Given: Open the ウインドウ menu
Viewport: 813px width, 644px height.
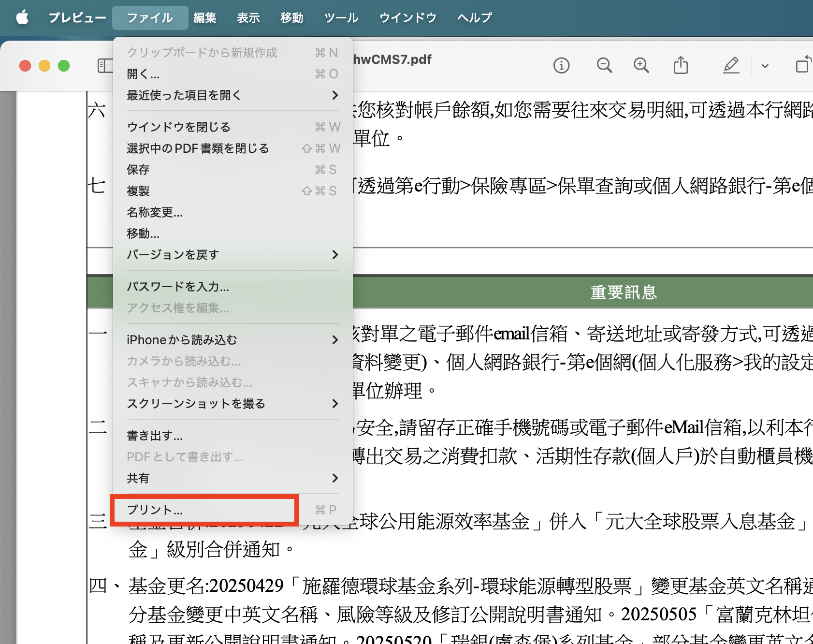Looking at the screenshot, I should [x=408, y=18].
